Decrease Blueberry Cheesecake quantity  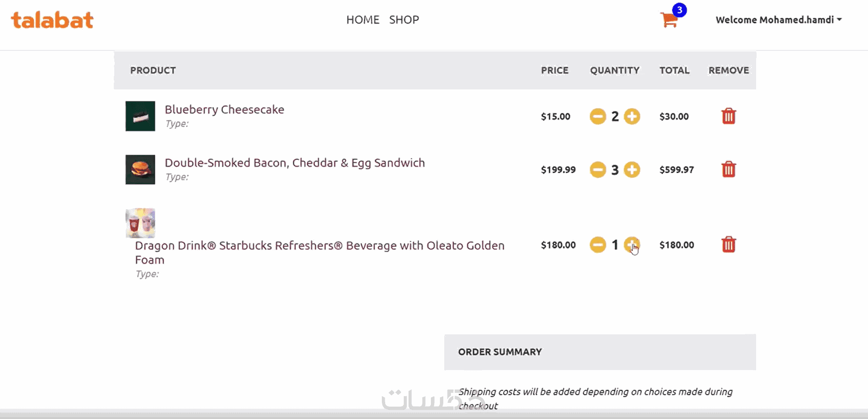598,117
